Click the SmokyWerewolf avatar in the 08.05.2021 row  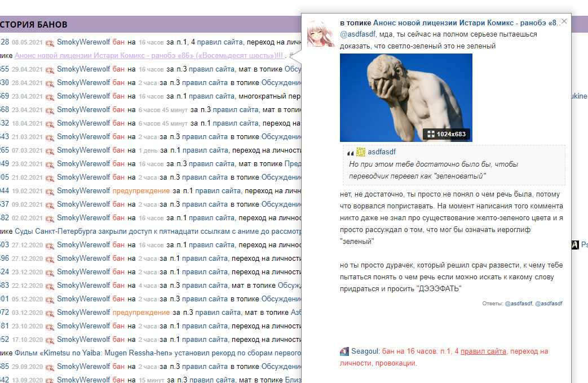tap(50, 42)
